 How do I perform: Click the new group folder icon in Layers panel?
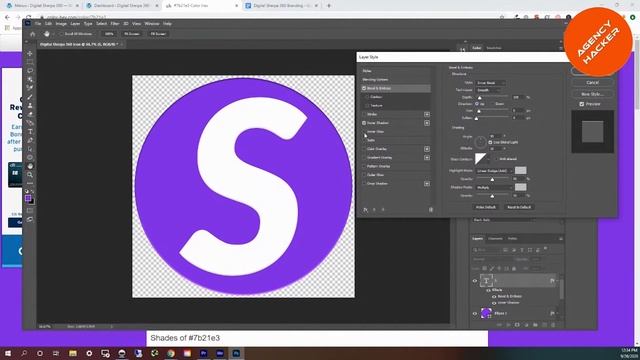(x=535, y=325)
